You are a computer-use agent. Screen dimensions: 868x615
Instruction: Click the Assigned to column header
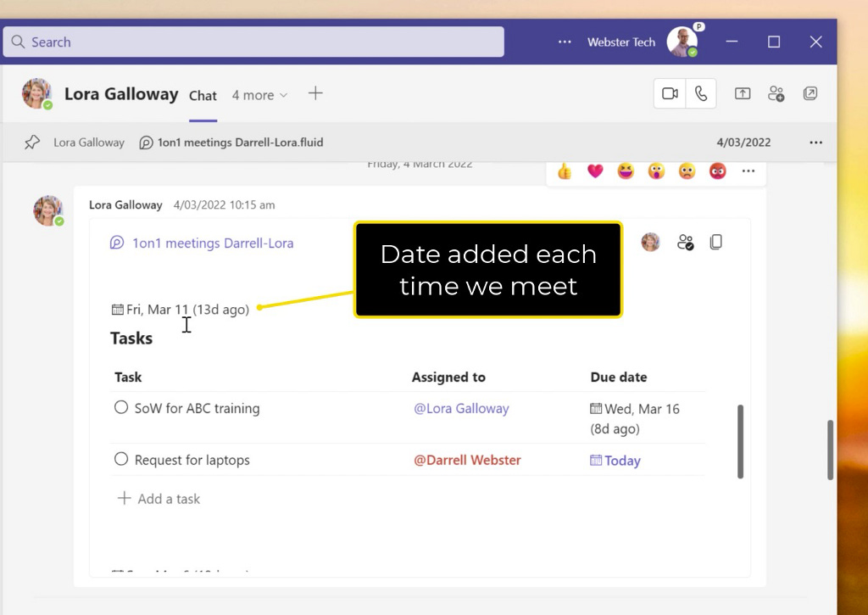(448, 377)
